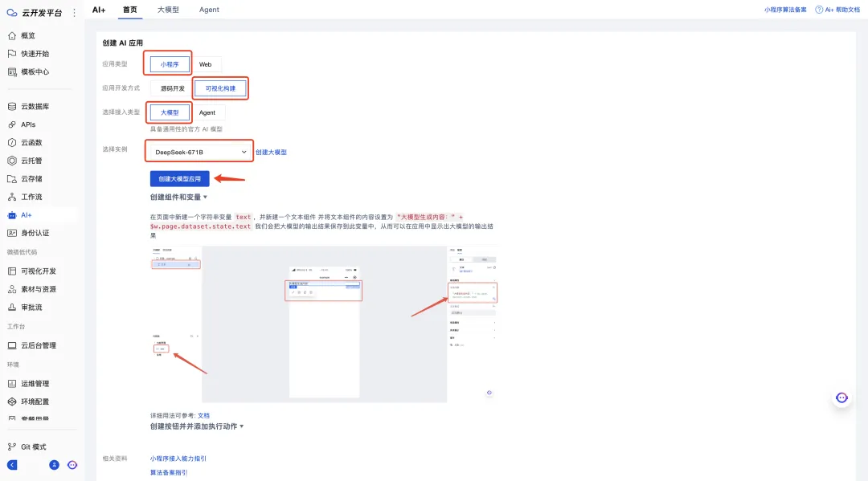The image size is (868, 481).
Task: Open the assistant icon beside the avatar
Action: click(x=72, y=465)
